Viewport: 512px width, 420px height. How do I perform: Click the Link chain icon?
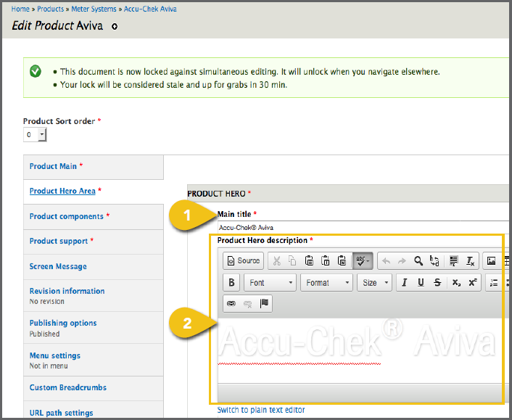(231, 303)
